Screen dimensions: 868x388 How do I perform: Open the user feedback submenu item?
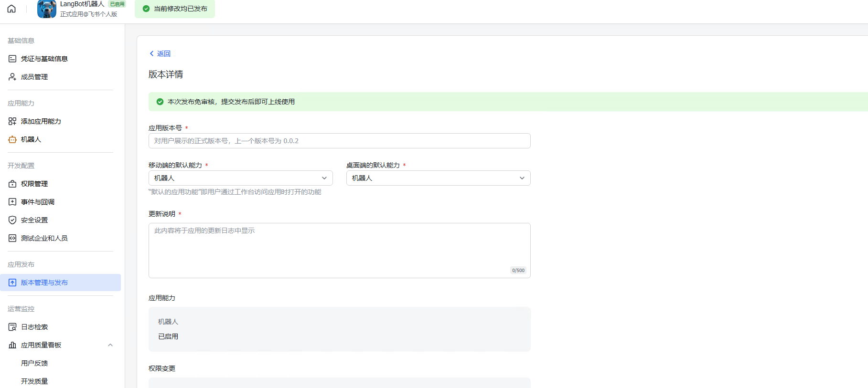coord(34,363)
